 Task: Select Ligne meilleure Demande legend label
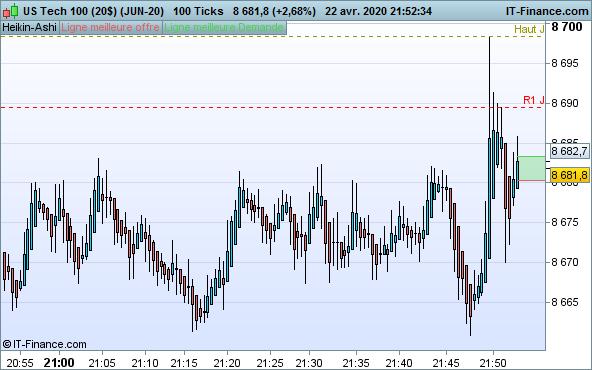[x=224, y=28]
